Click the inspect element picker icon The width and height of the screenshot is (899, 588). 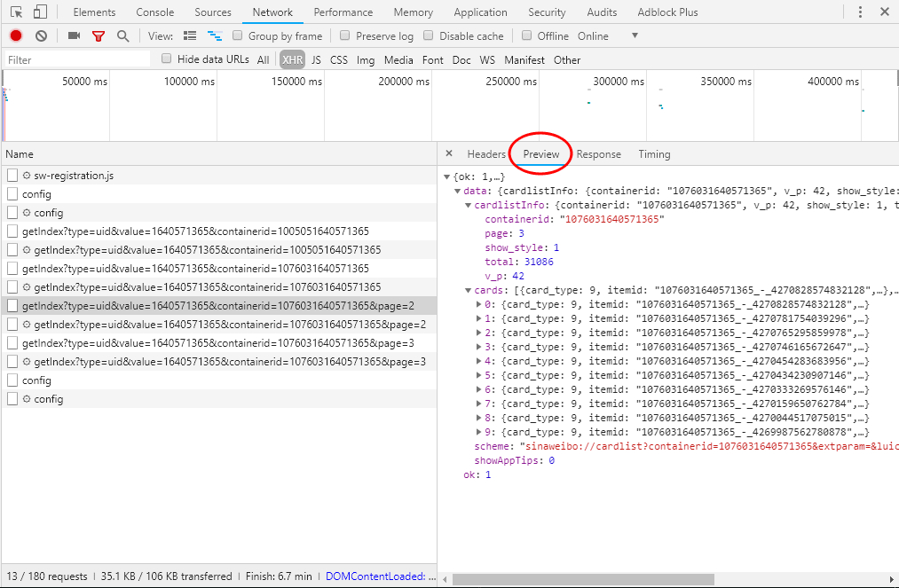(x=16, y=12)
